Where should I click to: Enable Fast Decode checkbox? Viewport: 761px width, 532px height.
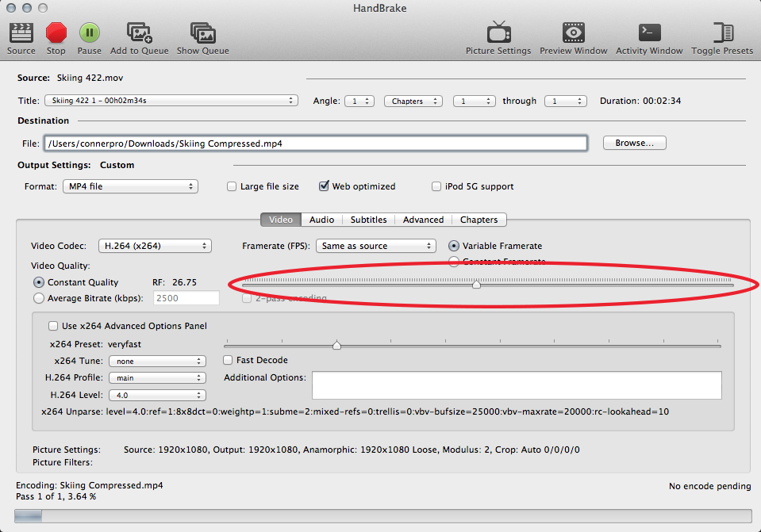coord(228,360)
